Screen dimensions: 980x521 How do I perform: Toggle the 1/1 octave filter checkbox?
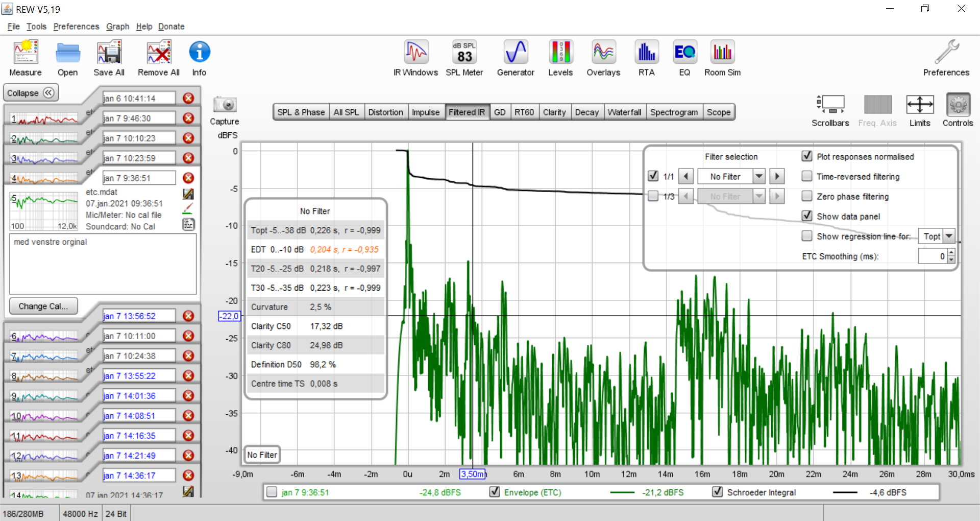[x=653, y=176]
